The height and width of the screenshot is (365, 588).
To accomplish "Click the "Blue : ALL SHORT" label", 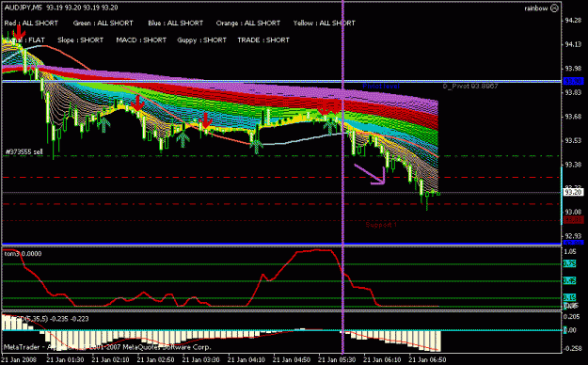I will coord(176,23).
